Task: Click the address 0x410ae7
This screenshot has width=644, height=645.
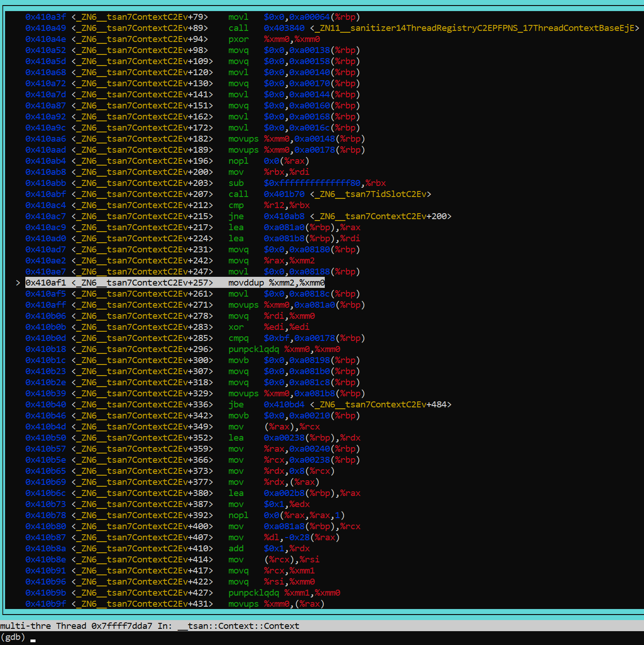Action: (x=46, y=272)
